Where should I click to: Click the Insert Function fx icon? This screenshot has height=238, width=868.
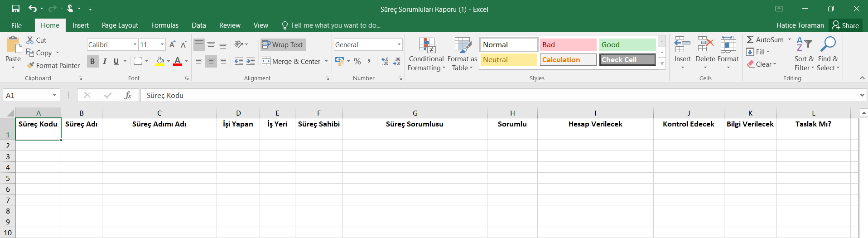[x=128, y=95]
